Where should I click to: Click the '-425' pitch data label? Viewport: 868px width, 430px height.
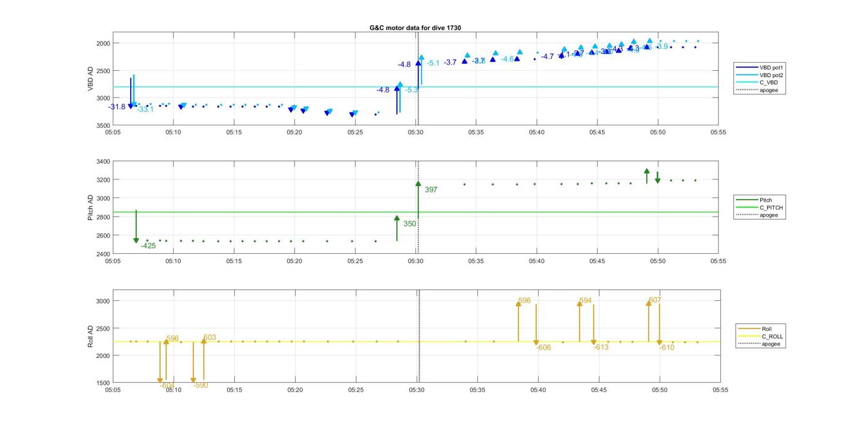pos(148,246)
